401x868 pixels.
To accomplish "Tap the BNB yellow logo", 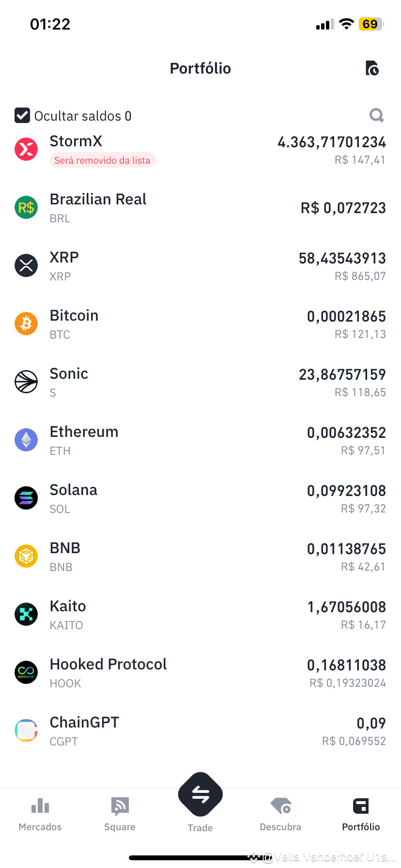I will coord(26,556).
